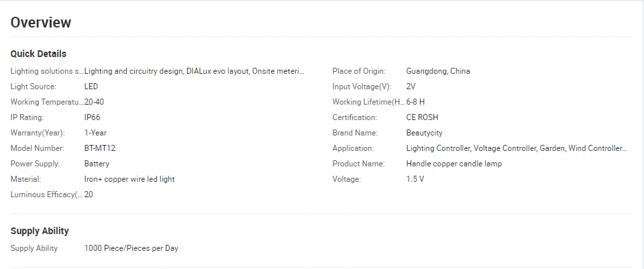644x269 pixels.
Task: Select model number BT-MT12
Action: click(x=100, y=148)
